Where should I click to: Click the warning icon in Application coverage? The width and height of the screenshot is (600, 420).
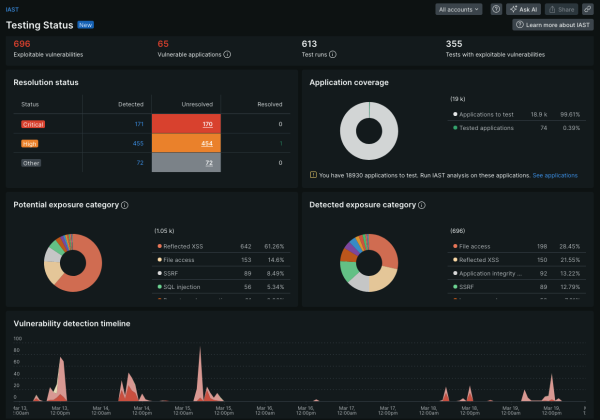(314, 175)
